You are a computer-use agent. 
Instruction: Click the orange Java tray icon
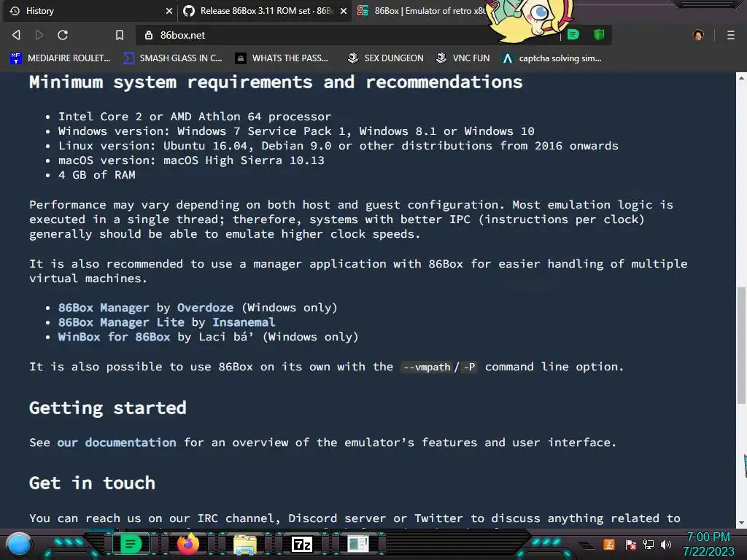609,544
